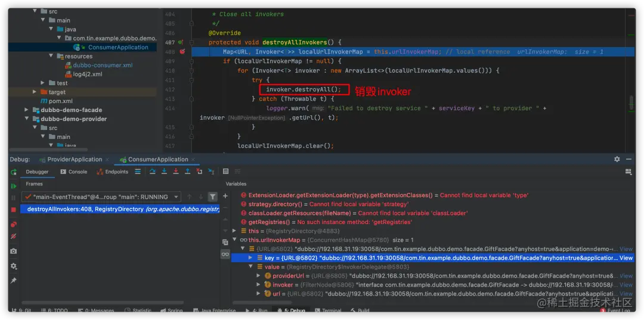Viewport: 644px width, 320px height.
Task: Click Evaluate Expression calculator icon
Action: [225, 172]
